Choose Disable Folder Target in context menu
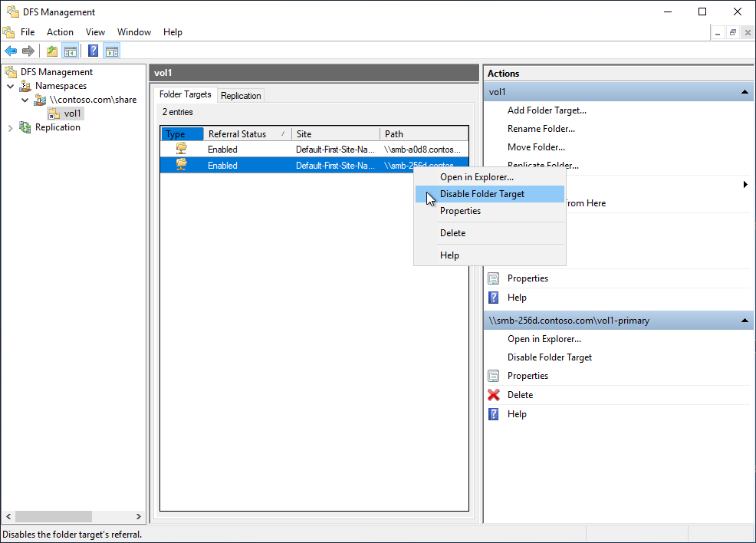Viewport: 756px width, 543px height. pos(490,194)
